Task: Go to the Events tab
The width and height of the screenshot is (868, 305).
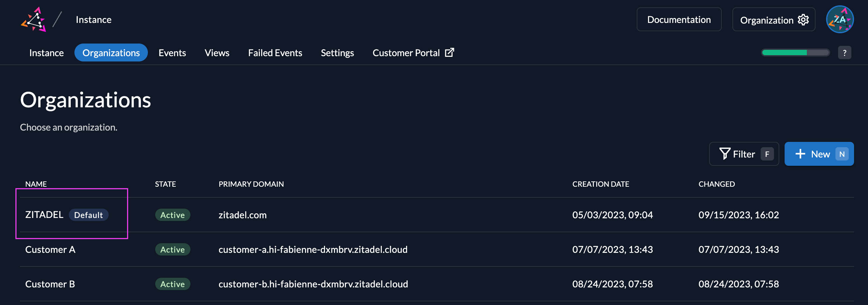Action: (172, 53)
